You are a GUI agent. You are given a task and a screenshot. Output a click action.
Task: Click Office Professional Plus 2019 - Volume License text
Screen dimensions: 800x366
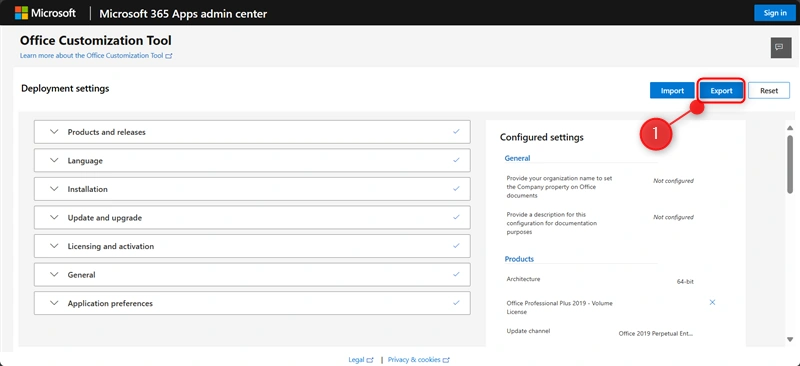559,307
